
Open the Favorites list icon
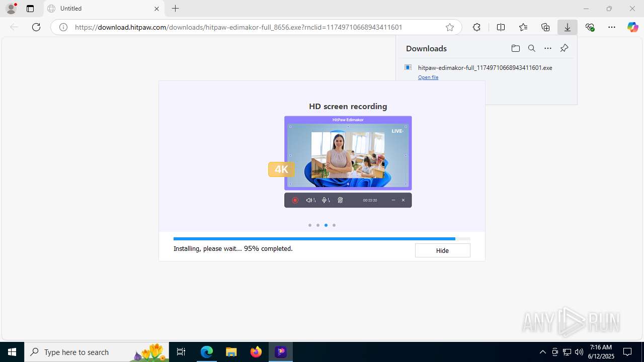pos(523,27)
